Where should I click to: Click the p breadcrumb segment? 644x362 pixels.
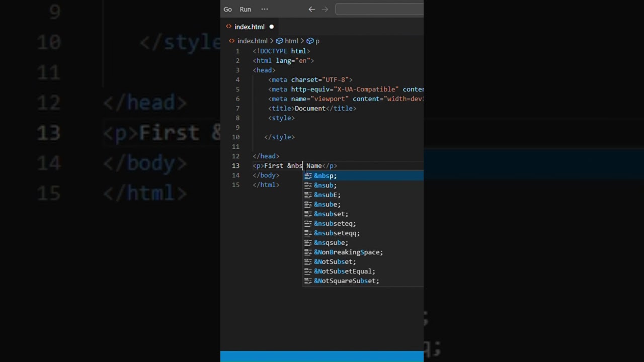coord(313,41)
